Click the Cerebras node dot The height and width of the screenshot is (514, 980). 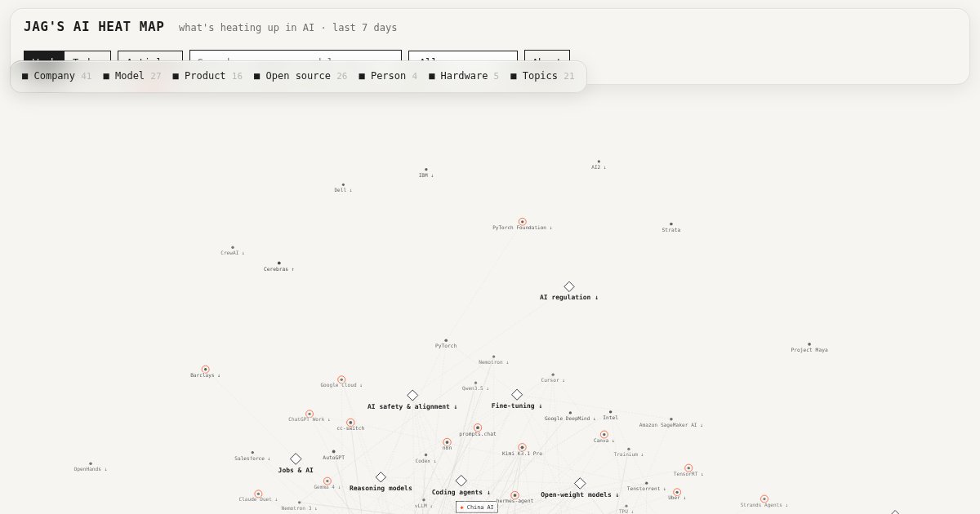[278, 264]
